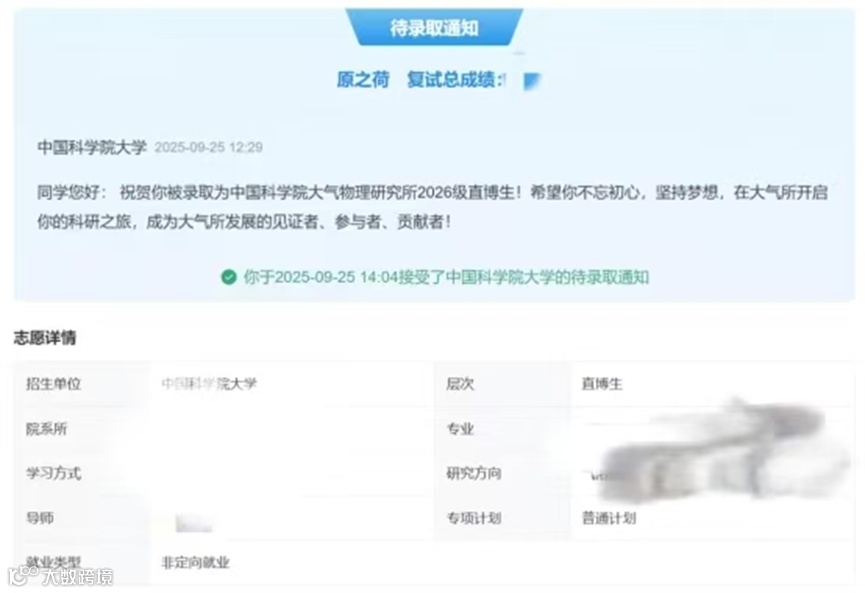Click the 大数跨境 watermark logo
865x593 pixels.
tap(61, 576)
